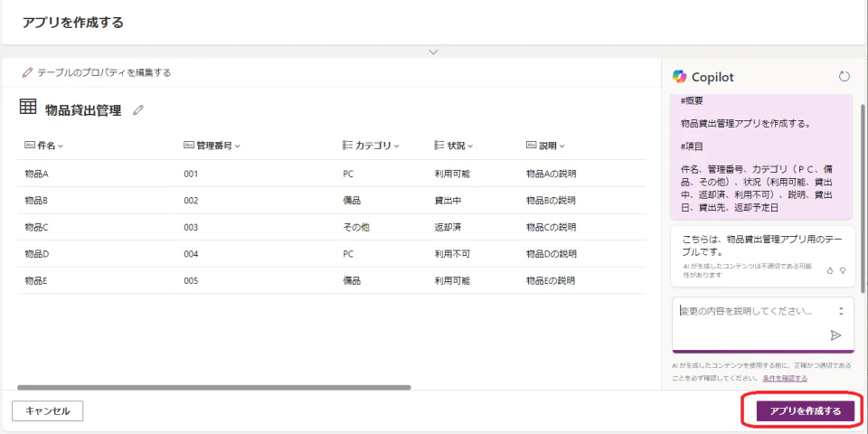Click the 004 管理番号 cell
This screenshot has width=868, height=434.
pyautogui.click(x=191, y=253)
